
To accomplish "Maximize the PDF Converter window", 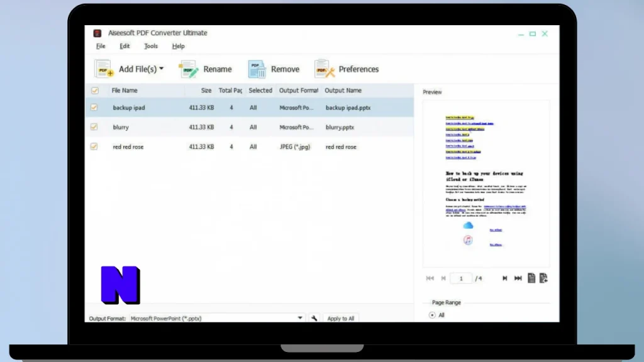I will 533,34.
